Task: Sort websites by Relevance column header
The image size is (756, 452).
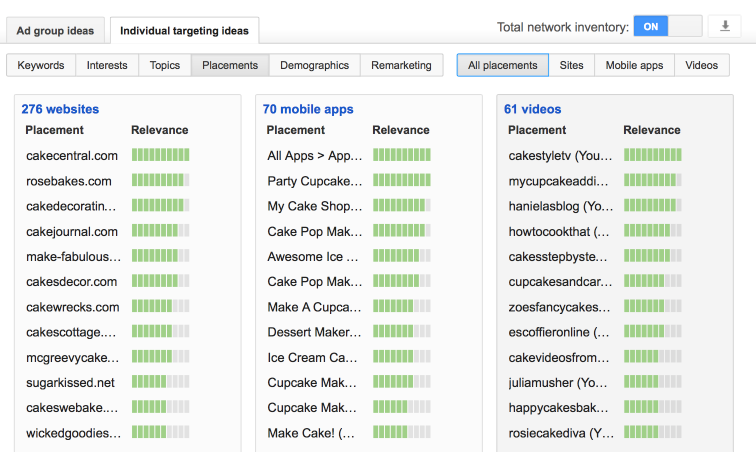Action: pyautogui.click(x=159, y=130)
